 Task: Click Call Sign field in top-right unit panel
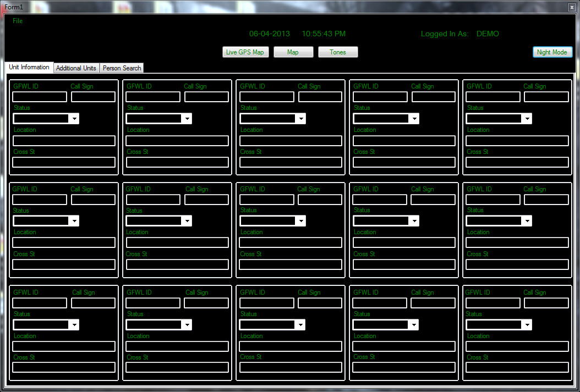pyautogui.click(x=546, y=97)
